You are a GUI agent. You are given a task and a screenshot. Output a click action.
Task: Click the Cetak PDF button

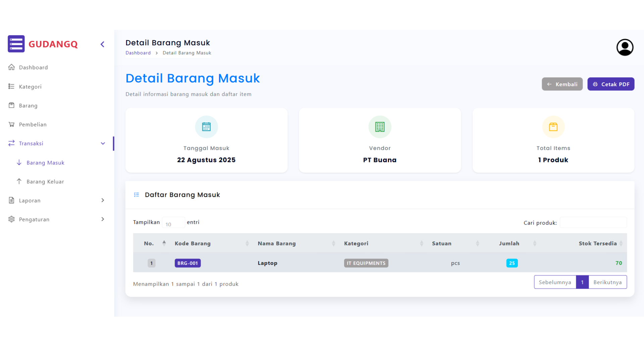coord(611,84)
